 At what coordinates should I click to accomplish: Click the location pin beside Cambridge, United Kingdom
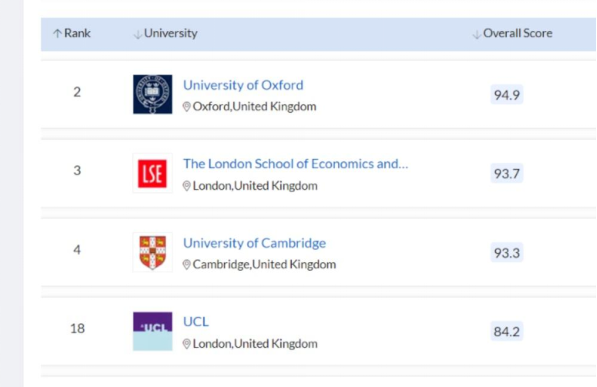[x=187, y=264]
